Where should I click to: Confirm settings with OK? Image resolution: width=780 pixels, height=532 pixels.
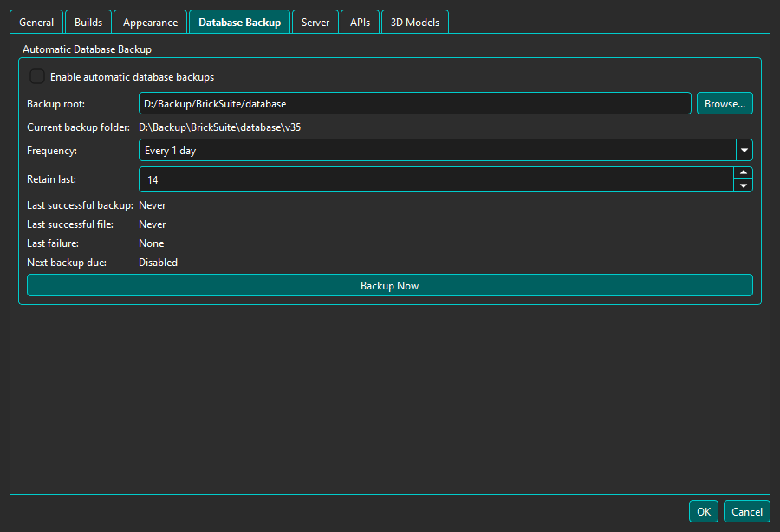(x=704, y=511)
